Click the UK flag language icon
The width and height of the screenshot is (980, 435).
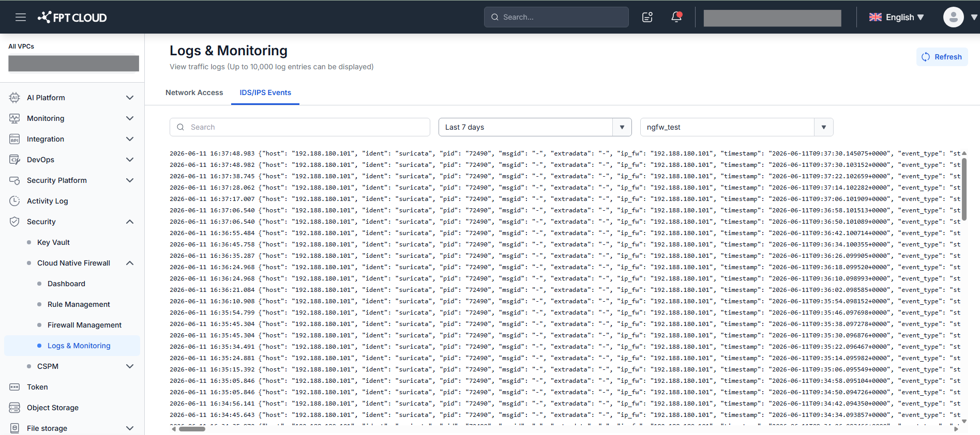(x=876, y=17)
